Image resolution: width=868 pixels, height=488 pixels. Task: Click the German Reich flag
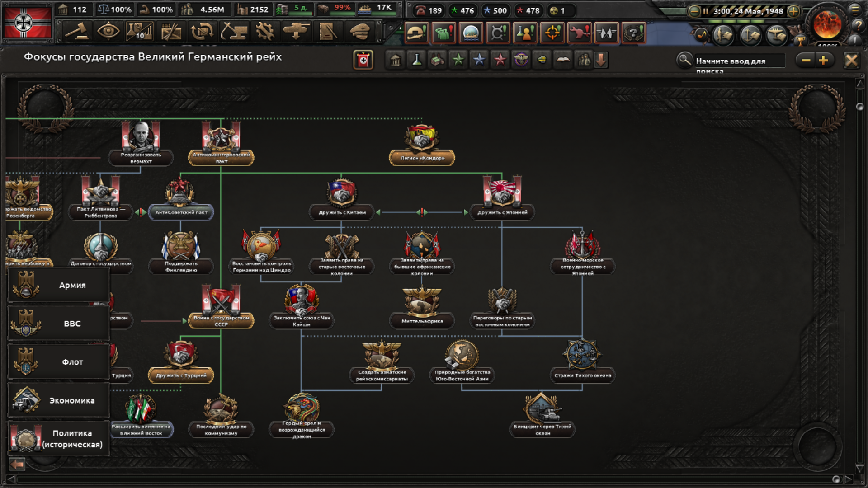[27, 23]
